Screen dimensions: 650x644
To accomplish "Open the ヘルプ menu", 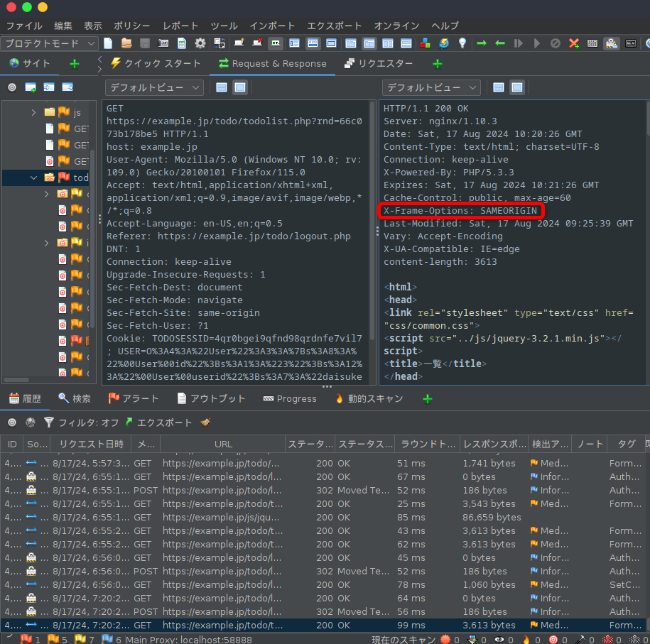I will coord(445,26).
